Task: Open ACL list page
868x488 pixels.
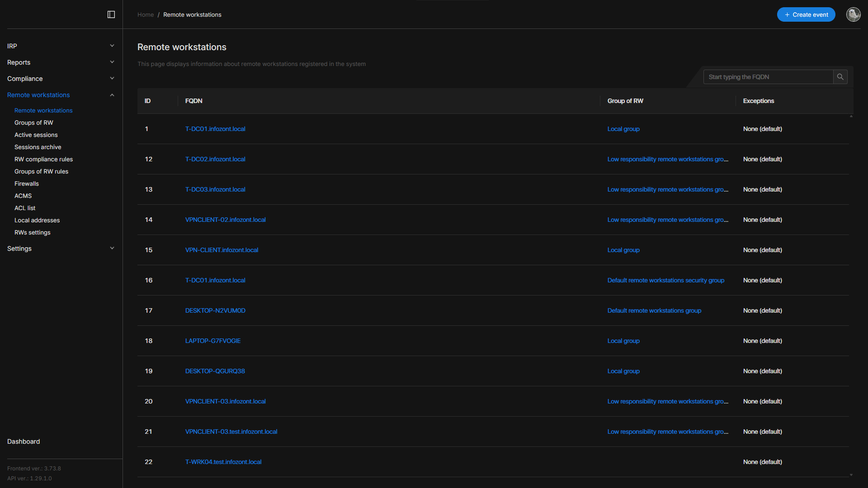Action: (25, 208)
